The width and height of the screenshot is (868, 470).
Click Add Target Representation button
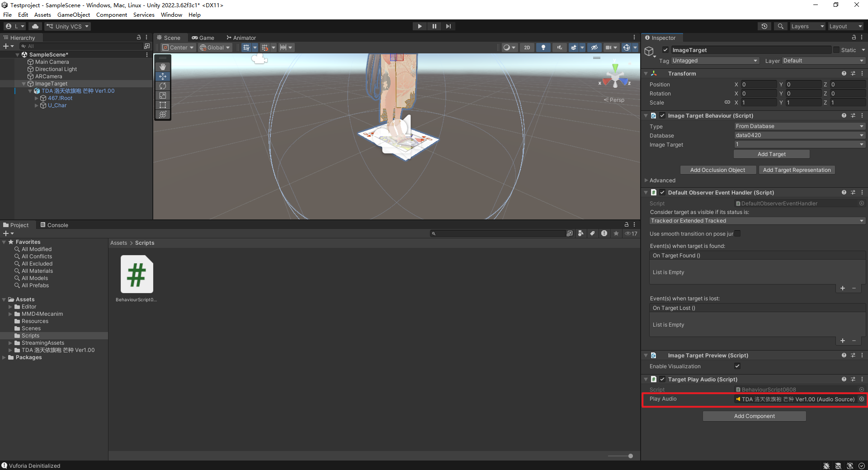point(797,170)
